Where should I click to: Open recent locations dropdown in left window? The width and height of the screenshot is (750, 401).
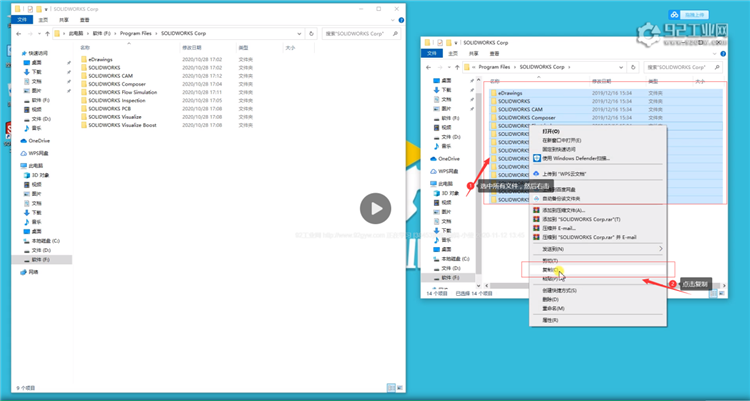tap(40, 33)
